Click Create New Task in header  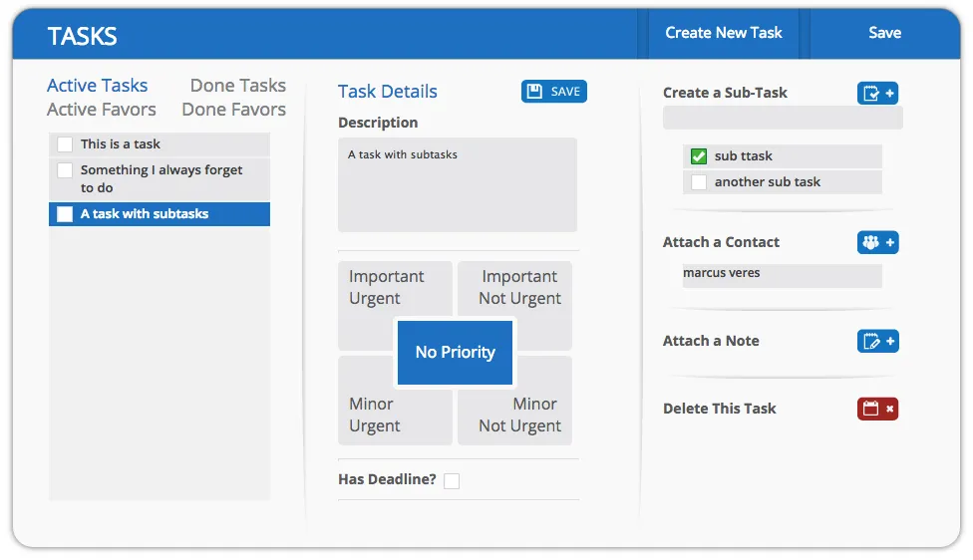[724, 33]
